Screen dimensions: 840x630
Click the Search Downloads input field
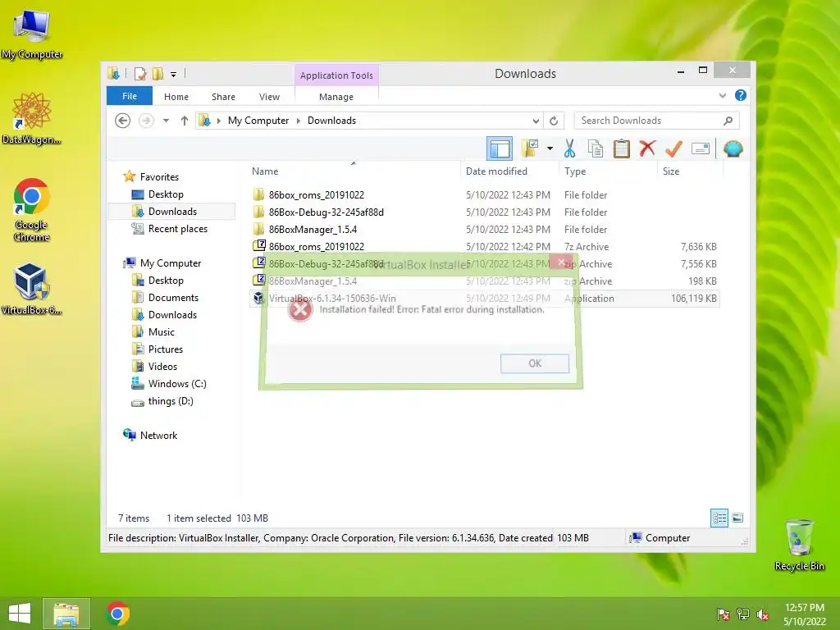coord(657,121)
